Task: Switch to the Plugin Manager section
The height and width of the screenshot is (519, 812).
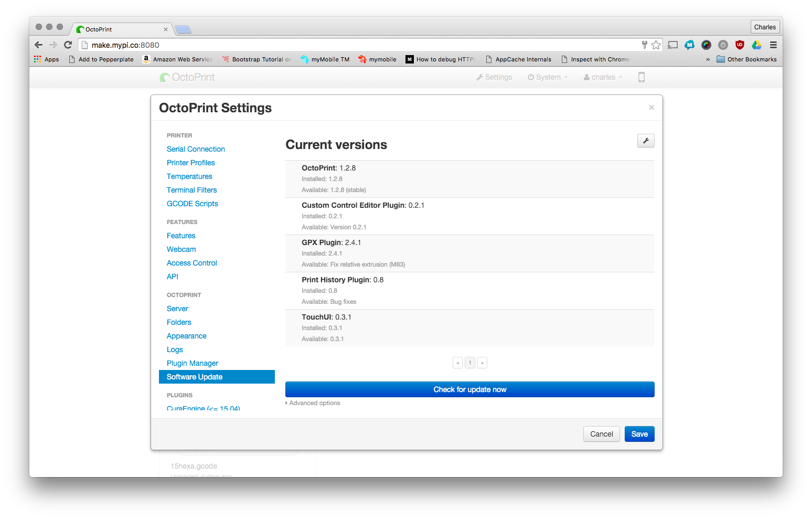Action: [192, 363]
